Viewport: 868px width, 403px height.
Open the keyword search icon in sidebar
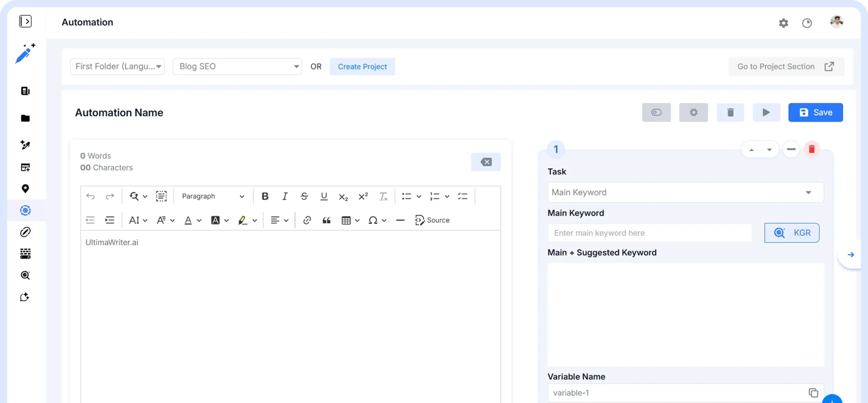pos(25,275)
